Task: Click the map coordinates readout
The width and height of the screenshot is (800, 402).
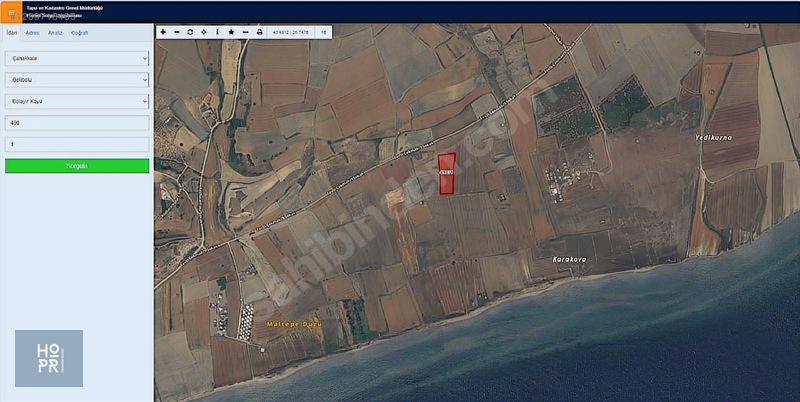Action: click(290, 32)
